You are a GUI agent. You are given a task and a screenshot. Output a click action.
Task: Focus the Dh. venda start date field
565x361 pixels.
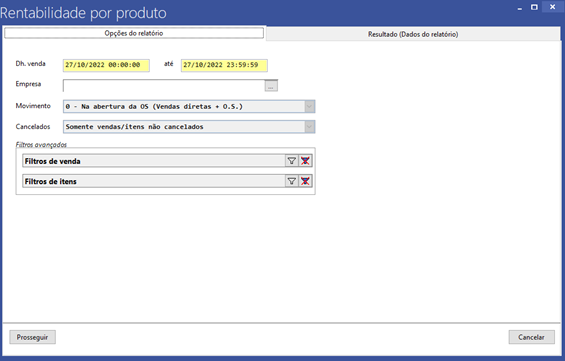(106, 65)
